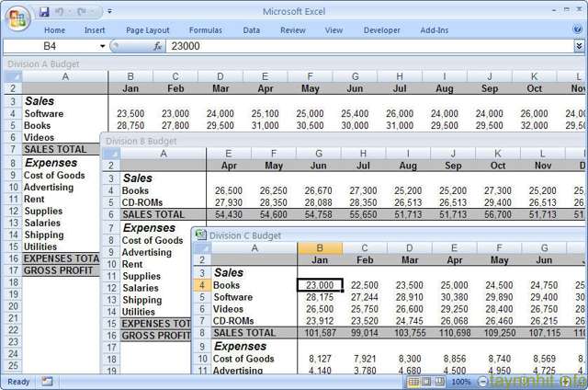Click the macro record icon in status bar

tap(48, 381)
